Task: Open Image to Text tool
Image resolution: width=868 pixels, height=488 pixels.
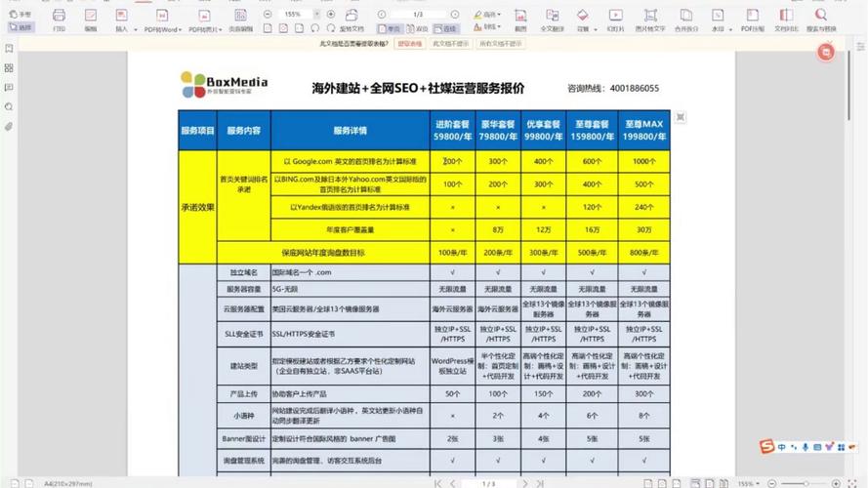Action: click(650, 20)
